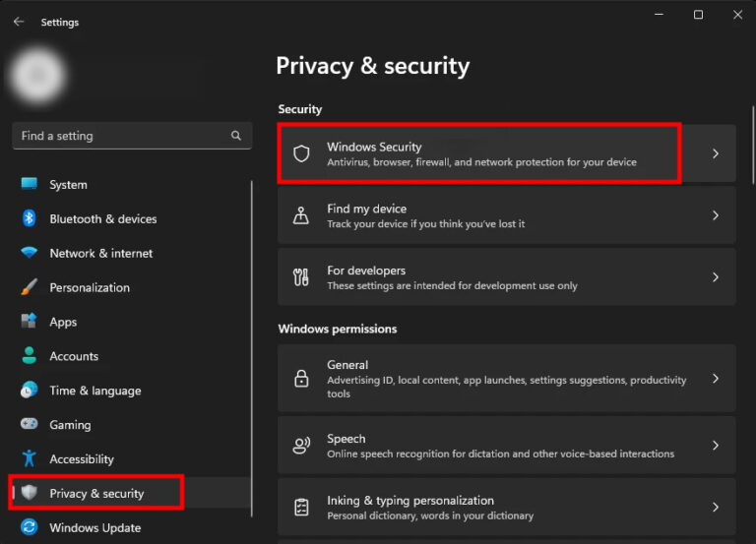This screenshot has width=756, height=544.
Task: Open the Speech settings chevron
Action: click(716, 446)
